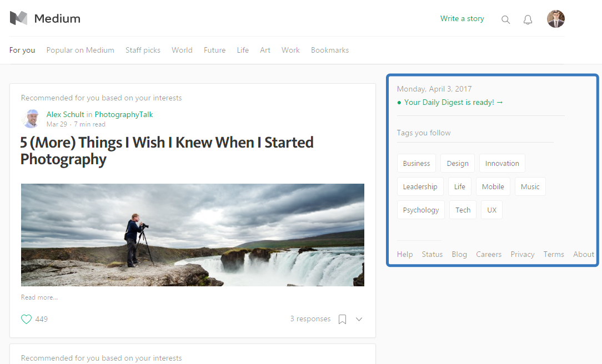The height and width of the screenshot is (364, 602).
Task: Open notifications bell icon
Action: (528, 19)
